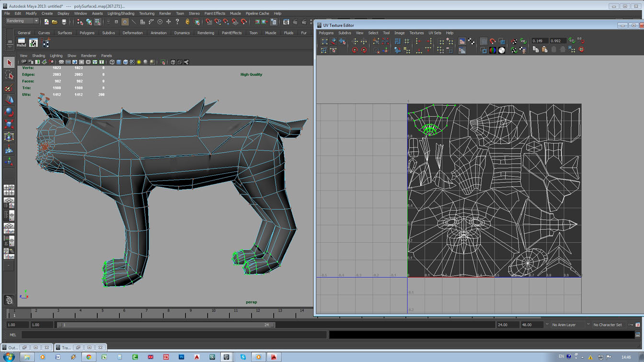Click copy UVs icon in UV editor
The image size is (644, 362).
[x=536, y=50]
